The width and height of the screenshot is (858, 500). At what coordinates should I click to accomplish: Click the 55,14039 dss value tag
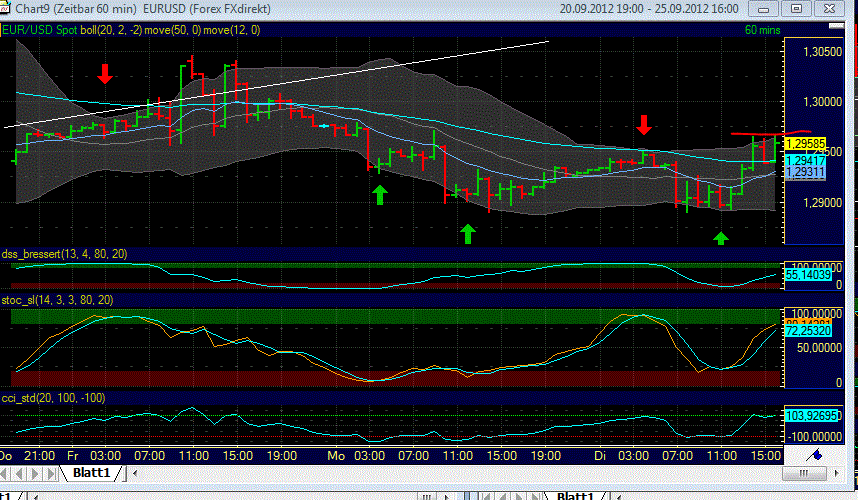point(808,275)
